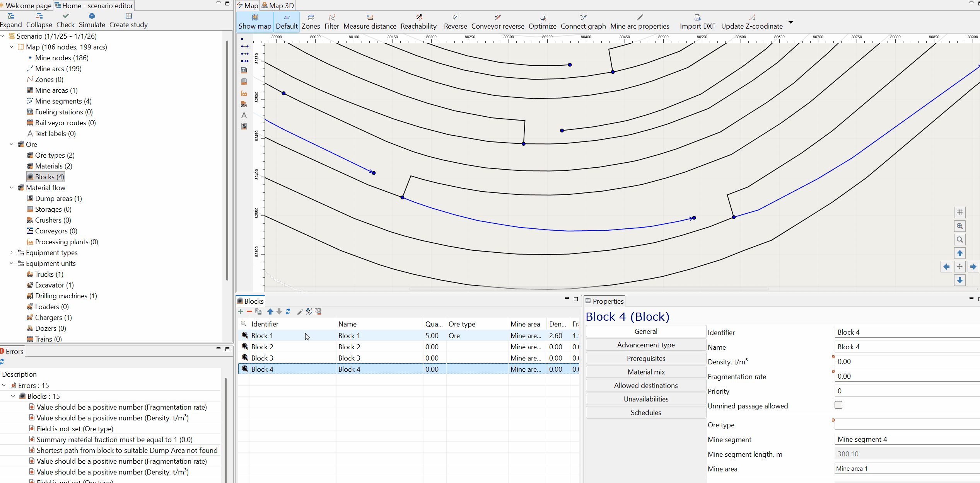Screen dimensions: 980x483
Task: Refresh the Errors panel
Action: (2, 361)
